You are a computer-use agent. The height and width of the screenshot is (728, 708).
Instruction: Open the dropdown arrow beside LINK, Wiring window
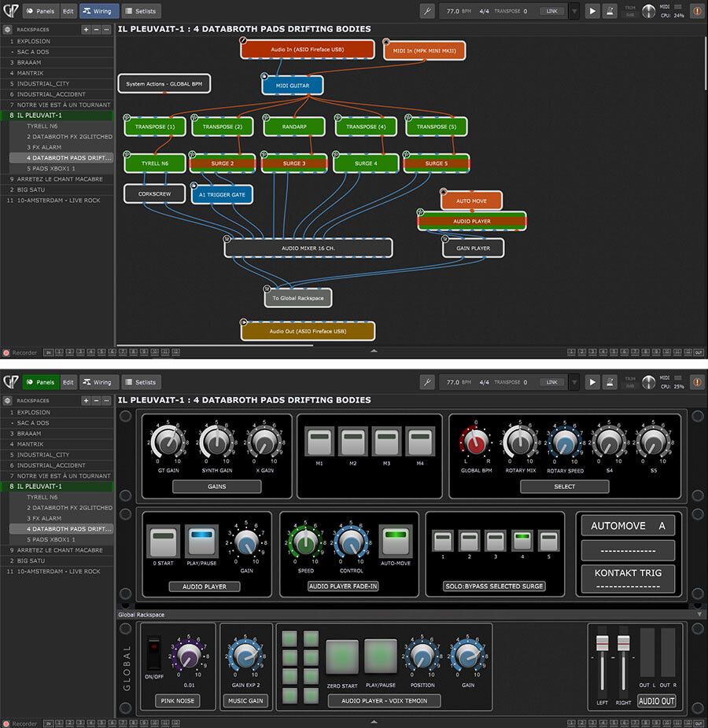[575, 11]
